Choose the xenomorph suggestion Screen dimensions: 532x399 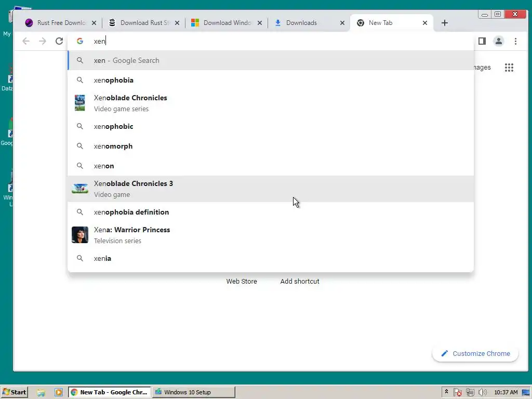click(x=270, y=146)
